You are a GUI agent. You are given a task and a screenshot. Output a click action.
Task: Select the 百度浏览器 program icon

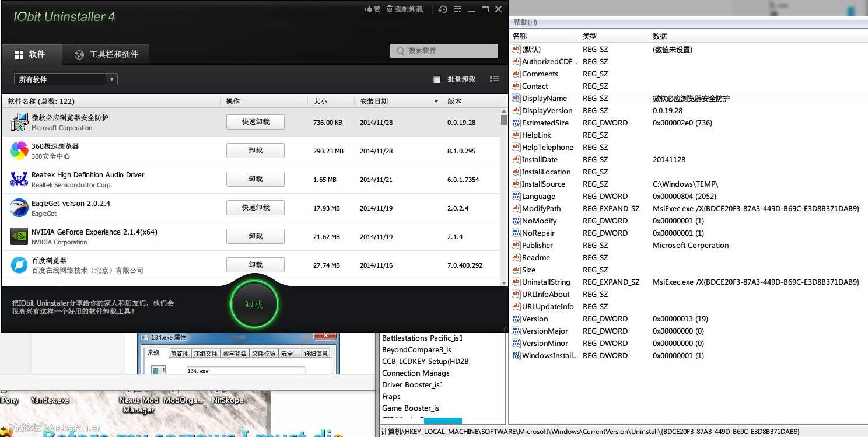pyautogui.click(x=19, y=265)
